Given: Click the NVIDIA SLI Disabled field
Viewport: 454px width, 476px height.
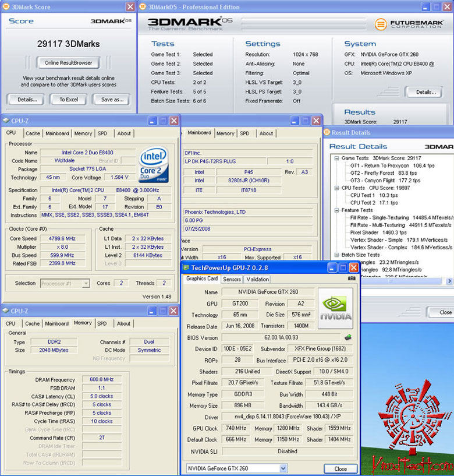Looking at the screenshot, I should click(288, 452).
